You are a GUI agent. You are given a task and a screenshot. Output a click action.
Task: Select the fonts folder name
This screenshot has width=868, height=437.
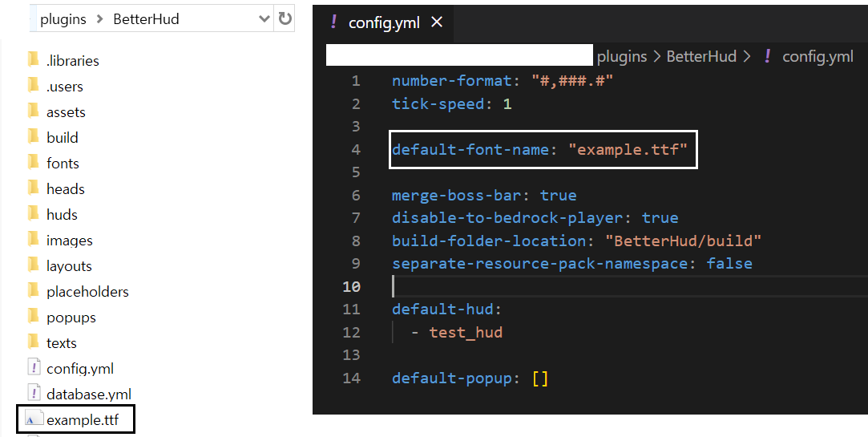[x=63, y=163]
